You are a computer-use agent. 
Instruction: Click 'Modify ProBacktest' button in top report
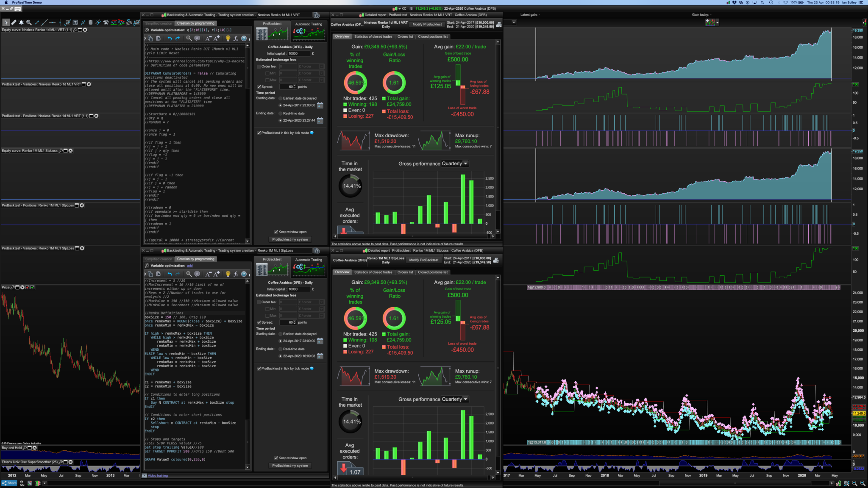427,25
